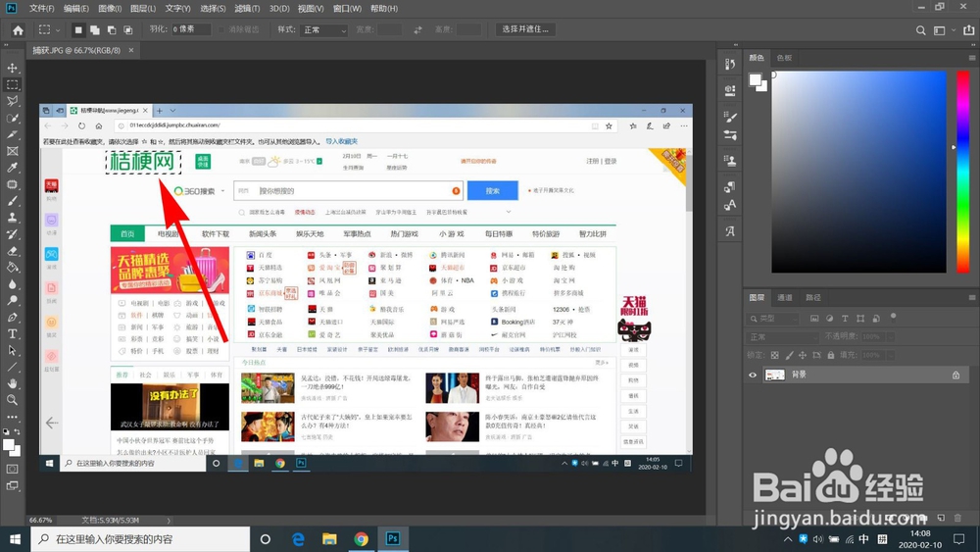The width and height of the screenshot is (980, 552).
Task: Select the Blur tool
Action: [12, 283]
